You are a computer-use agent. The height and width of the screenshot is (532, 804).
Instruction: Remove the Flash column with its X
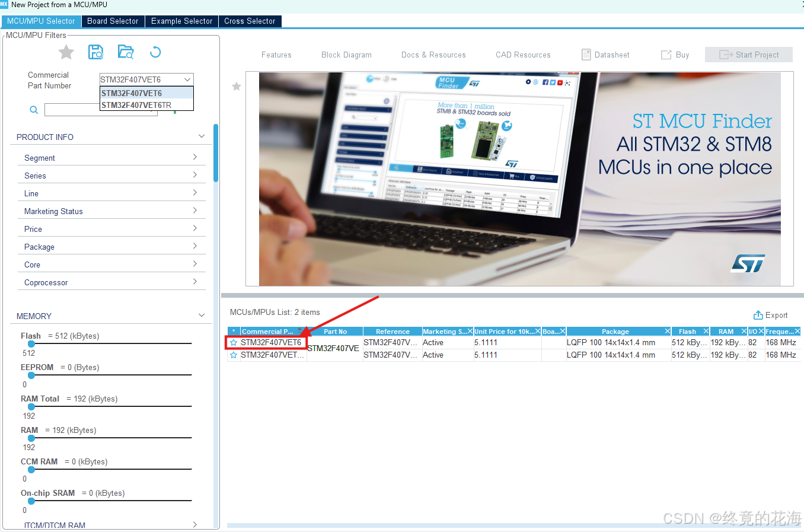click(x=706, y=332)
